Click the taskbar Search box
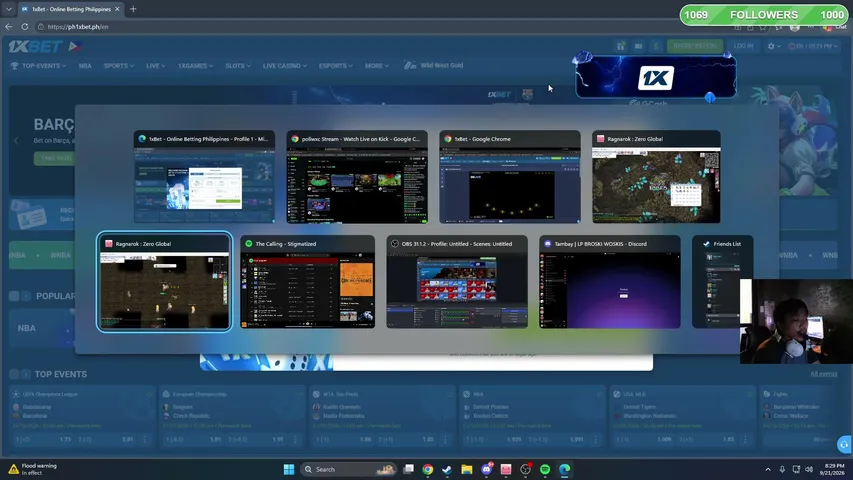 pyautogui.click(x=348, y=469)
